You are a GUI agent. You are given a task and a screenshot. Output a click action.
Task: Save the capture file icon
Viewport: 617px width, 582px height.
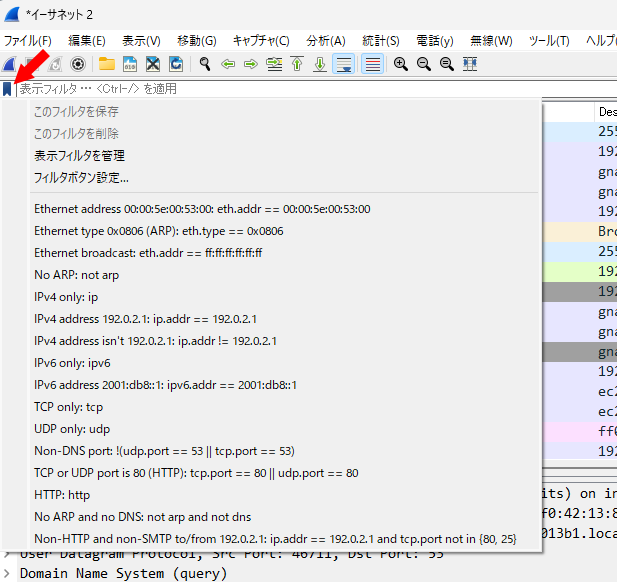(x=130, y=64)
